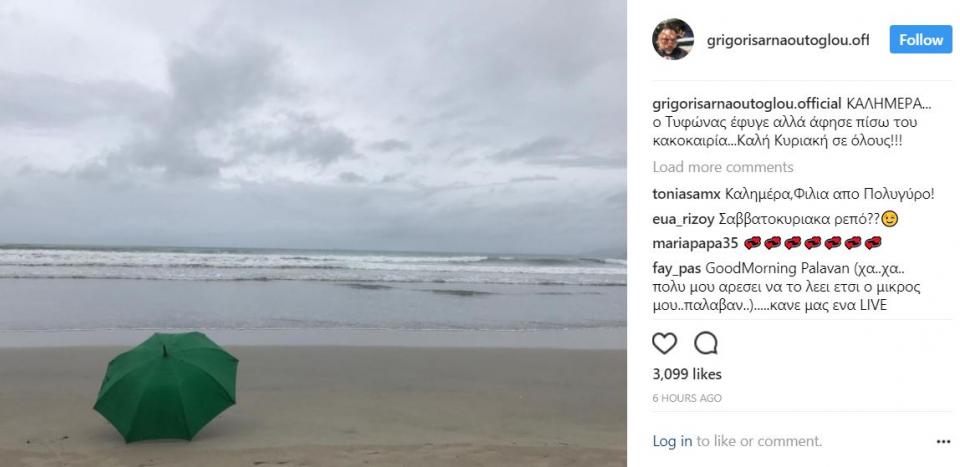Click the comment speech bubble icon
This screenshot has width=960, height=467.
pyautogui.click(x=706, y=344)
